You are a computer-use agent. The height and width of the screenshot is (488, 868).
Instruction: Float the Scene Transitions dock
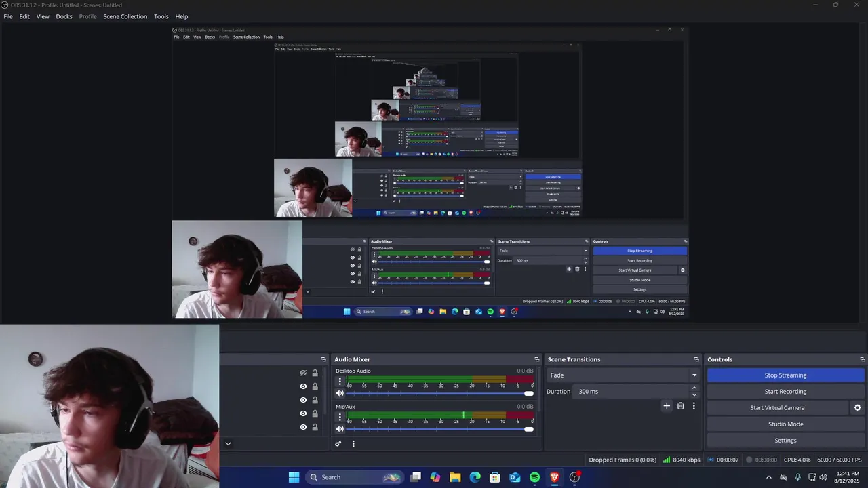pos(696,359)
